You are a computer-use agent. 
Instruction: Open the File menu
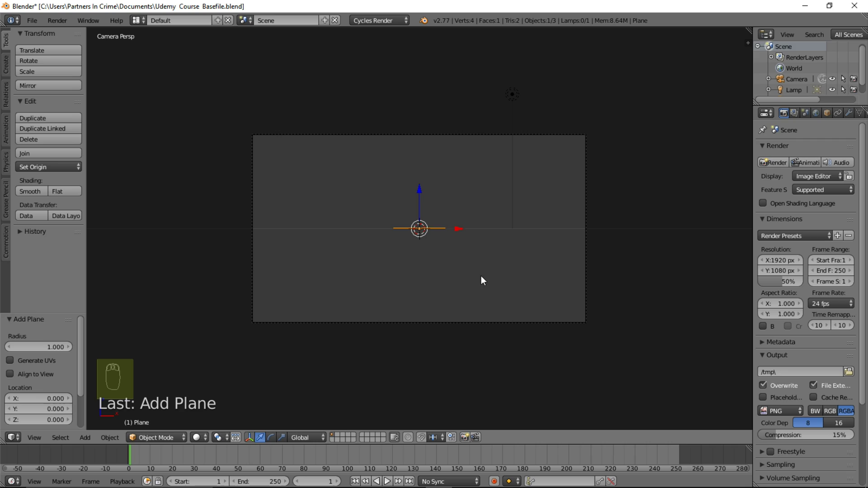pos(32,20)
